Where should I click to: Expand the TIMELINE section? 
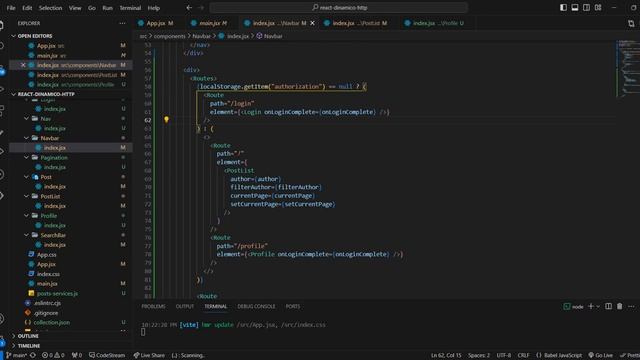[x=29, y=346]
